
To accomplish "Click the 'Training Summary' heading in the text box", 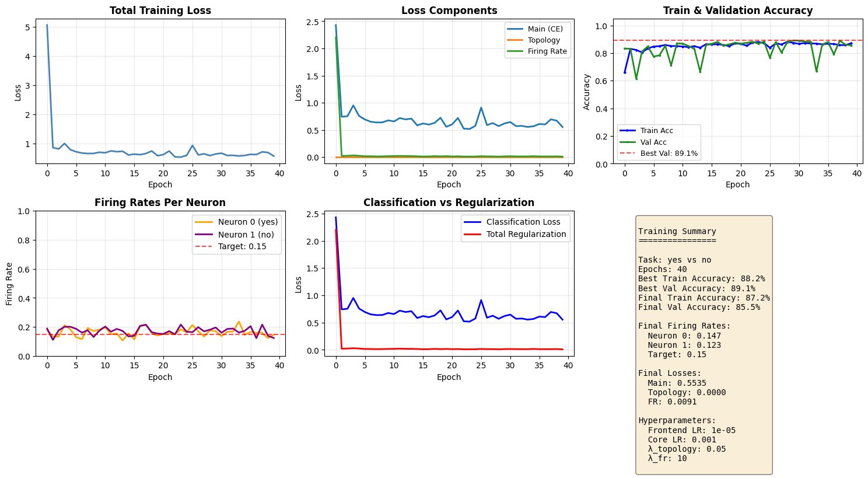I will pos(677,232).
